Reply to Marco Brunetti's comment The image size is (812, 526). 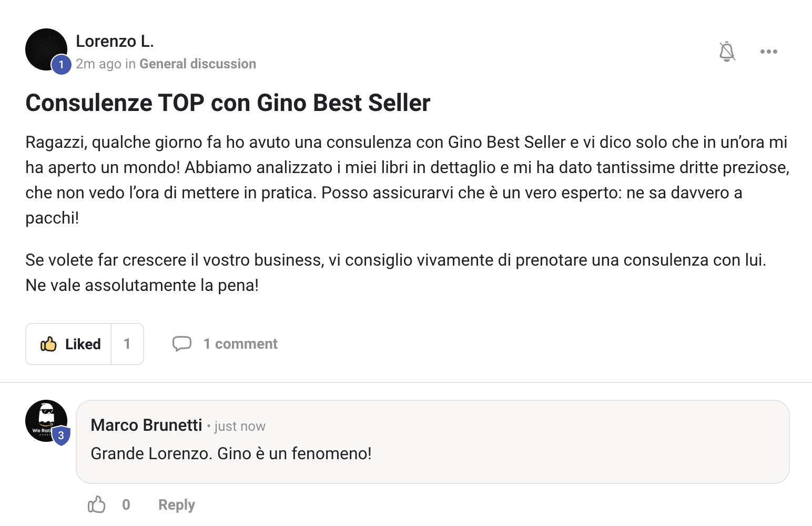pyautogui.click(x=176, y=505)
